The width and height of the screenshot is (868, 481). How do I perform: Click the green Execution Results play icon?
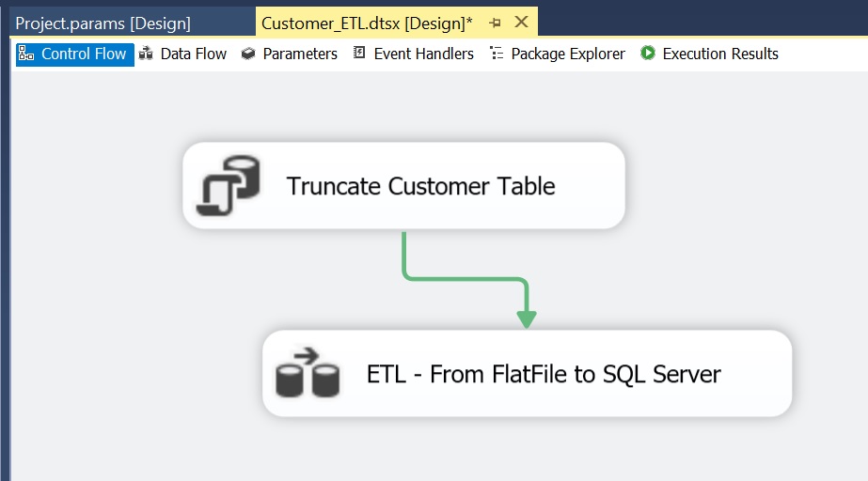[648, 53]
